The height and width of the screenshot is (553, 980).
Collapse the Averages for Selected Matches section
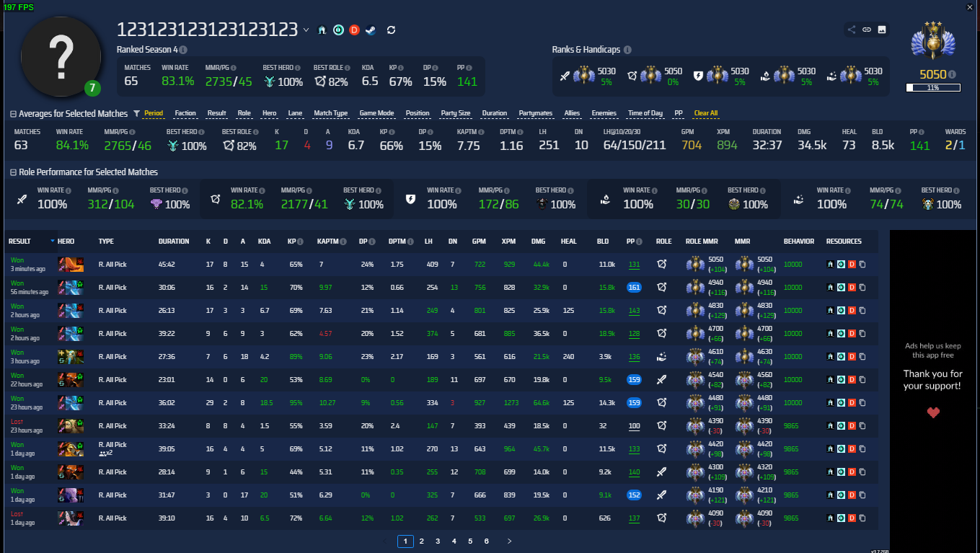13,114
